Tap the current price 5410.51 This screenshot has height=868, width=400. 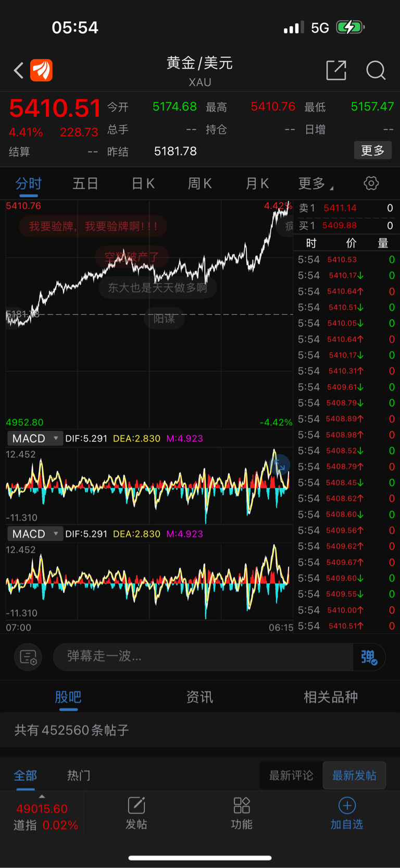coord(54,108)
